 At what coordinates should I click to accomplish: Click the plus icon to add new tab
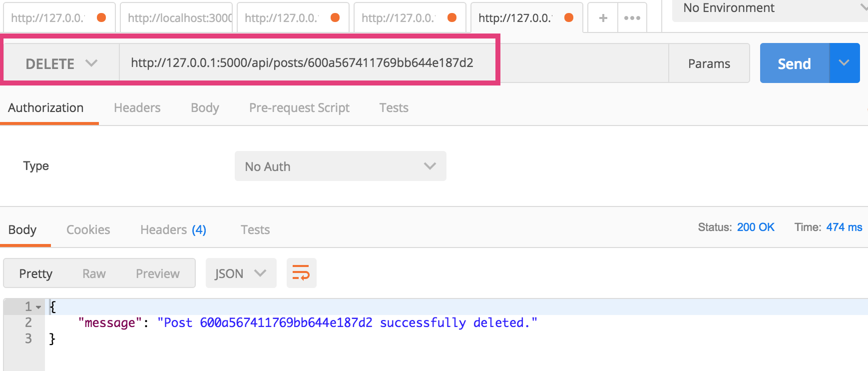coord(603,18)
